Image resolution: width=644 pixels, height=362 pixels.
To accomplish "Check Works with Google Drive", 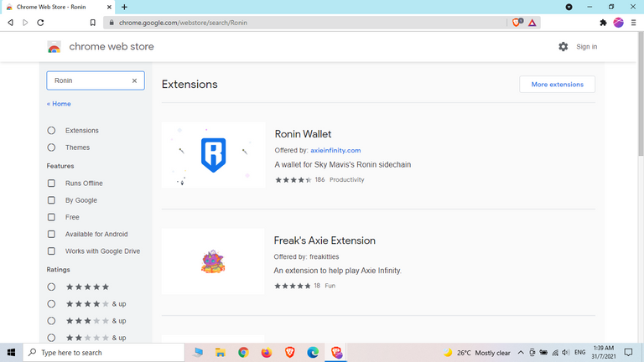I will coord(51,251).
